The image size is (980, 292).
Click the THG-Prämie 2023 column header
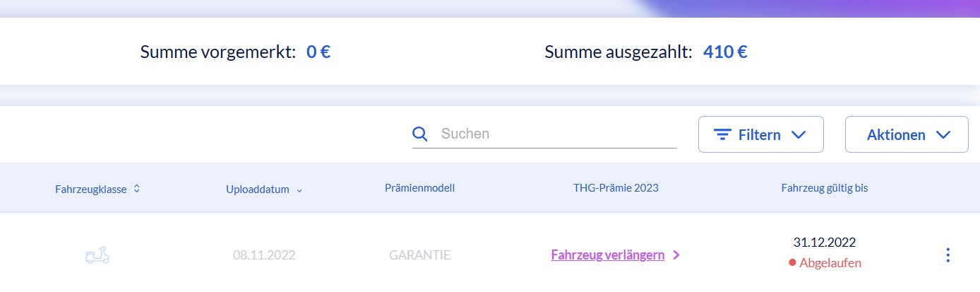pyautogui.click(x=616, y=188)
